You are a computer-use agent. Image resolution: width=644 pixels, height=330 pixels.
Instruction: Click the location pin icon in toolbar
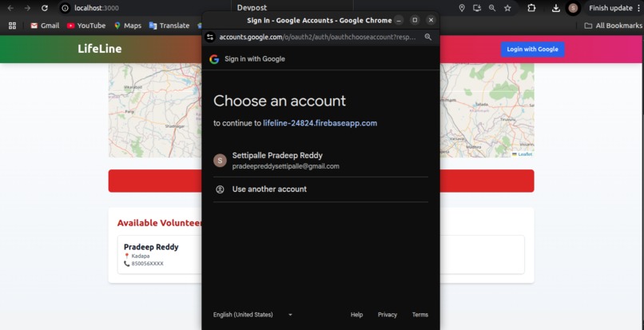pyautogui.click(x=462, y=8)
